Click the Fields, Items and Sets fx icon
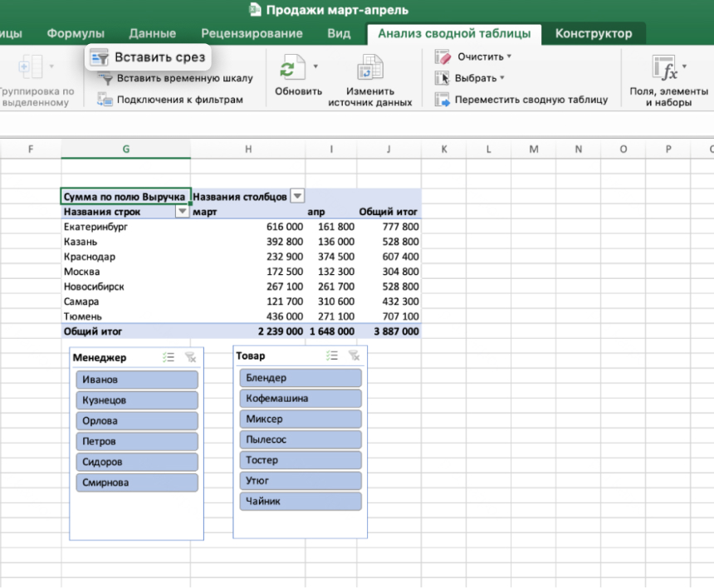The image size is (714, 588). (x=664, y=67)
